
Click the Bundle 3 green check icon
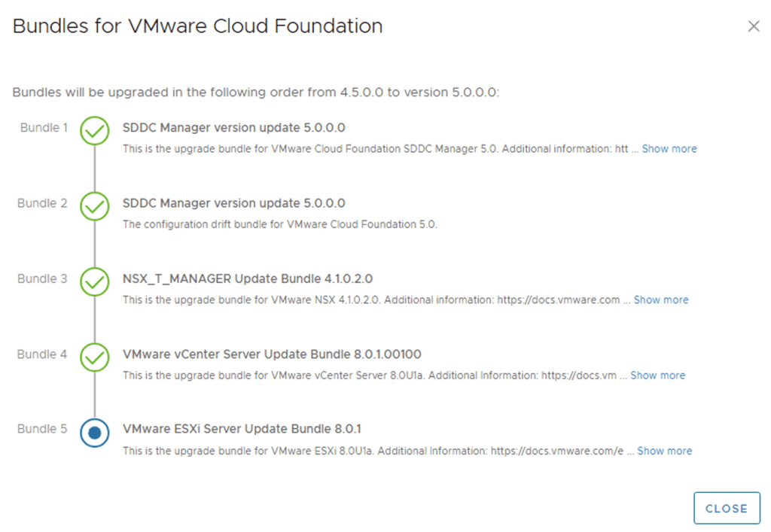[95, 281]
